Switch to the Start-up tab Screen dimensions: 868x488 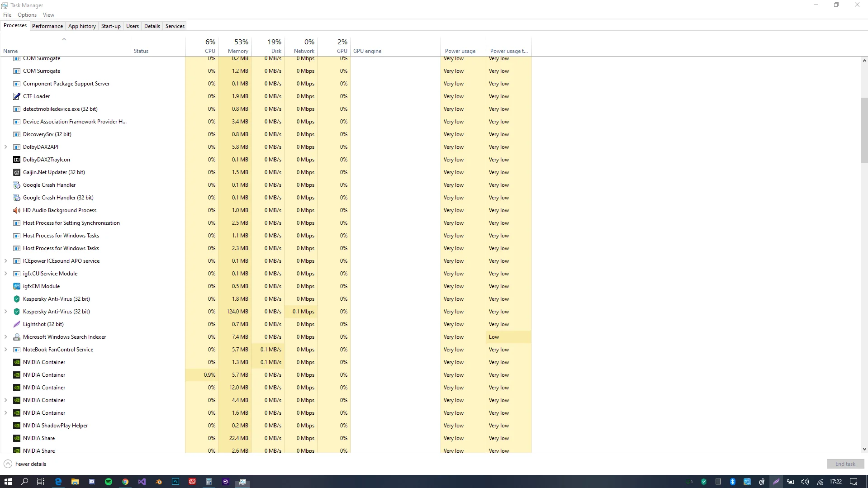111,26
